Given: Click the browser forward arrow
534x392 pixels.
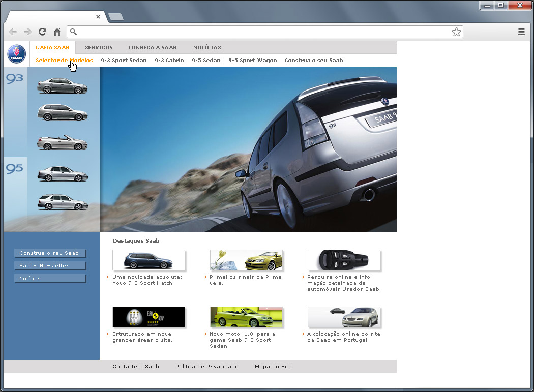Looking at the screenshot, I should coord(27,32).
